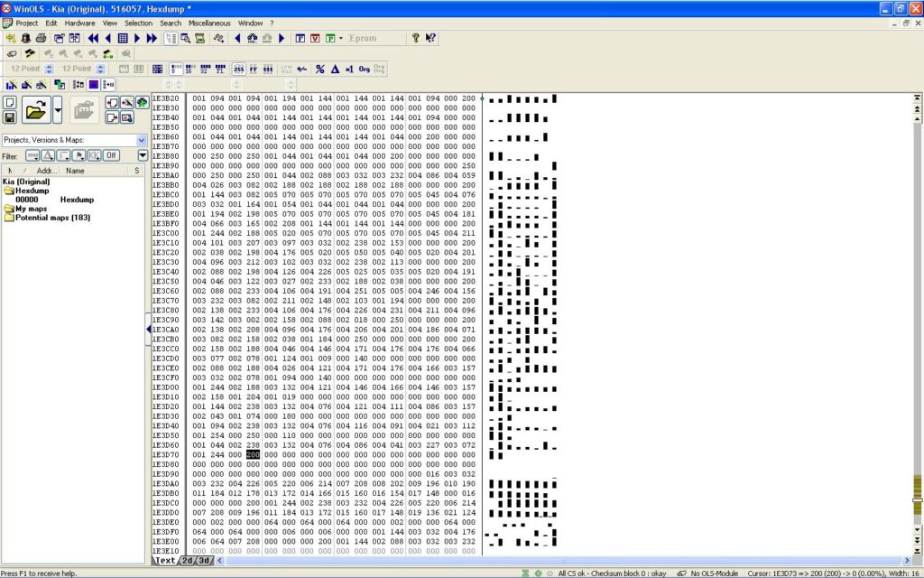The image size is (924, 578).
Task: Switch to the 3d view tab
Action: pos(203,561)
